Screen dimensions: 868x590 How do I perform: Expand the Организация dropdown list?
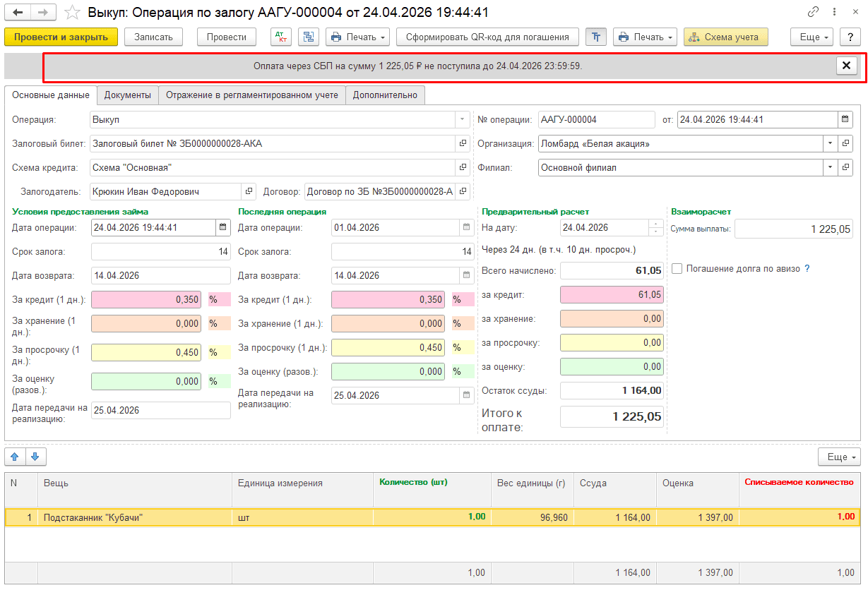pyautogui.click(x=829, y=143)
